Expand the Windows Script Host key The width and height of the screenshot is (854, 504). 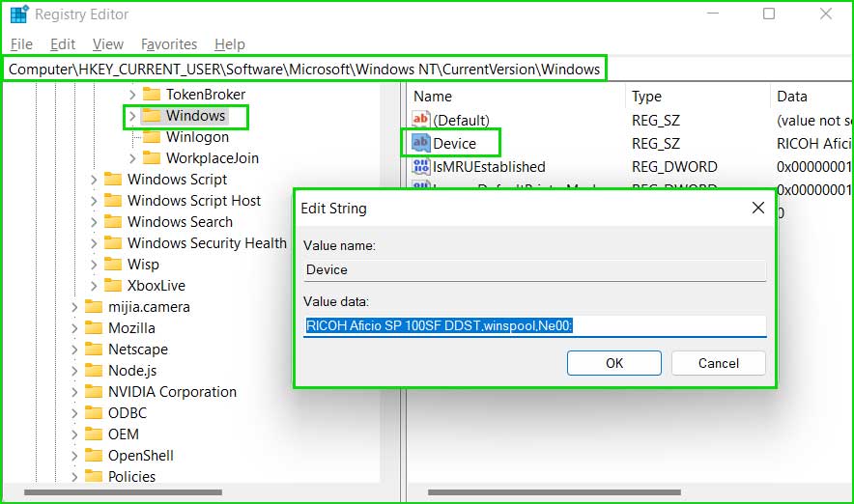[94, 201]
